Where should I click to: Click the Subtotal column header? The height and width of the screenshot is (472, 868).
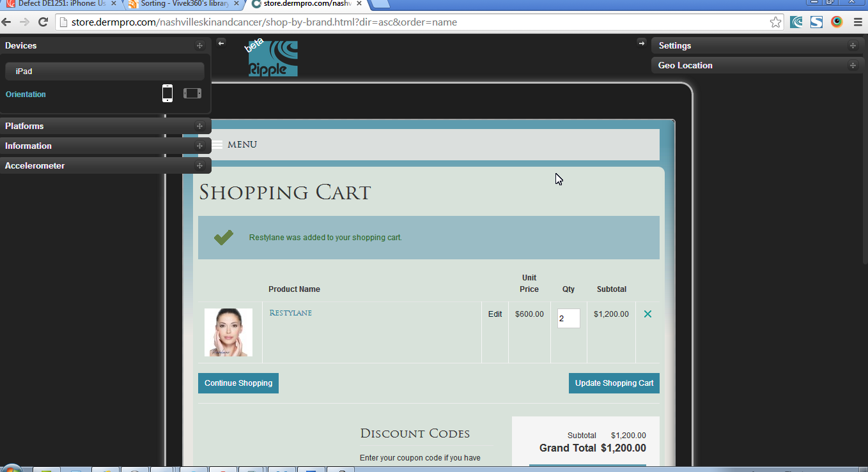coord(612,289)
